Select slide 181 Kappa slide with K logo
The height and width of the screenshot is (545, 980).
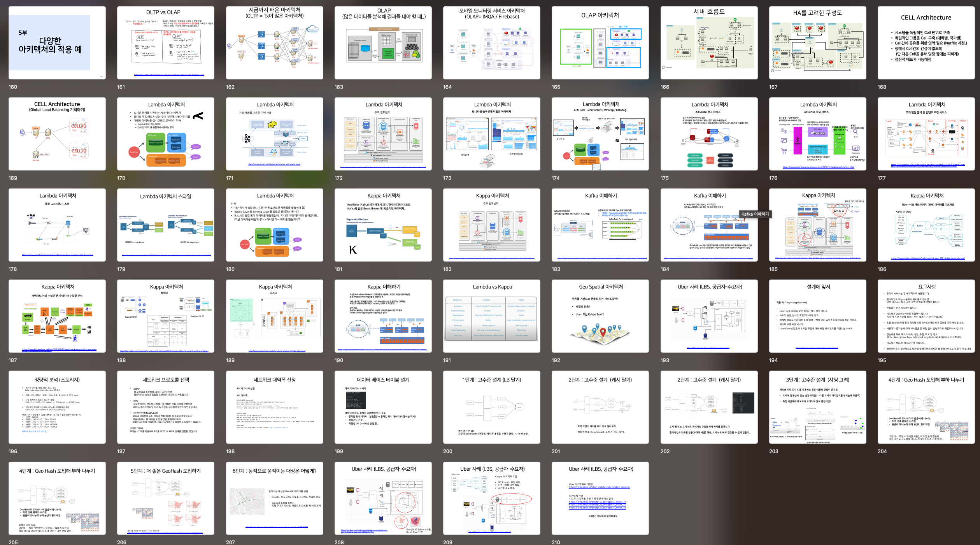pyautogui.click(x=383, y=225)
